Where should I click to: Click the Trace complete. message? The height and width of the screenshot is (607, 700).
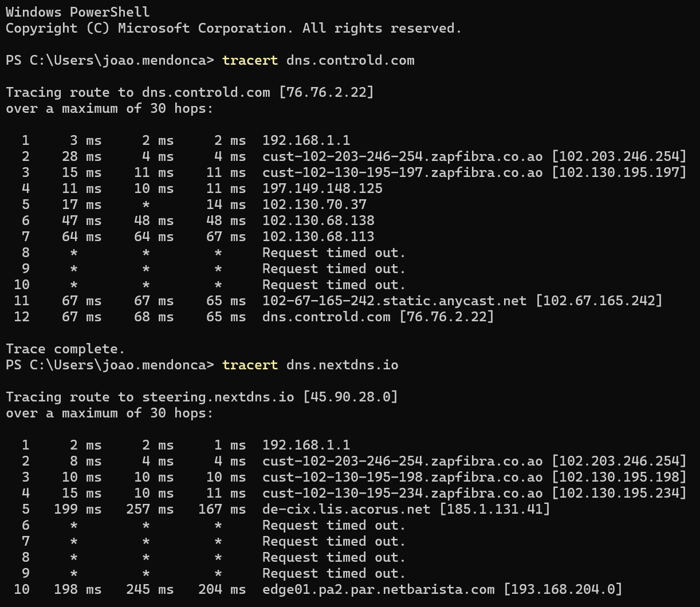click(66, 349)
